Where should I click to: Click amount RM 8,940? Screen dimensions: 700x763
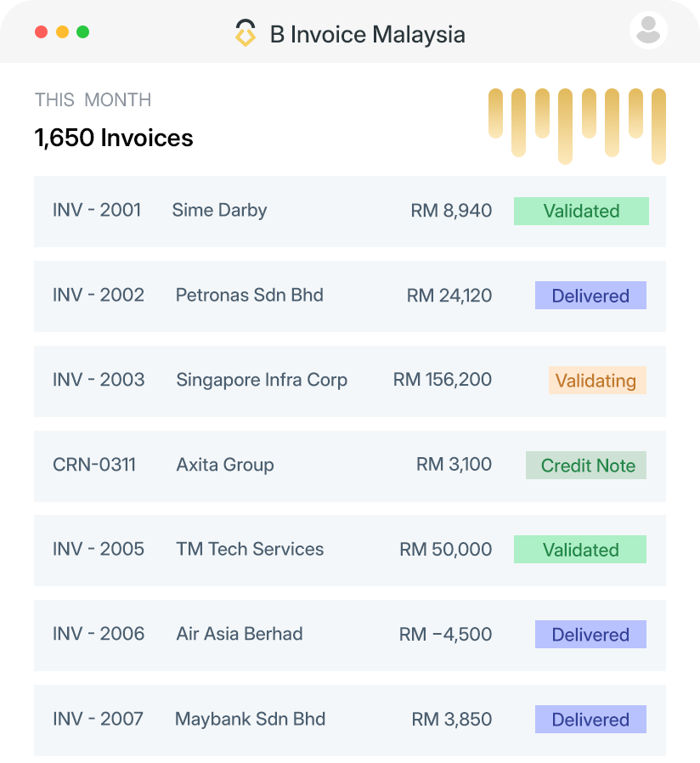click(x=451, y=211)
